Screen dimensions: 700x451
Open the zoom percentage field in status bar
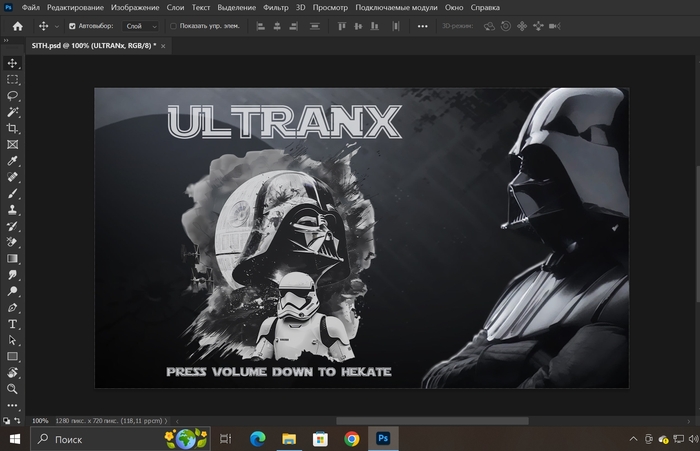[41, 421]
